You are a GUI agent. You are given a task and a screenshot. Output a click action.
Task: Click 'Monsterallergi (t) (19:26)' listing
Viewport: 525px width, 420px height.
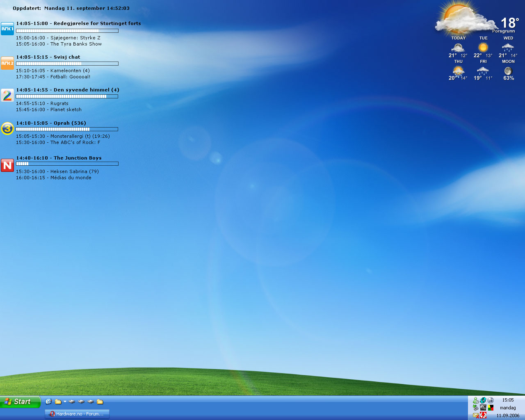[80, 136]
